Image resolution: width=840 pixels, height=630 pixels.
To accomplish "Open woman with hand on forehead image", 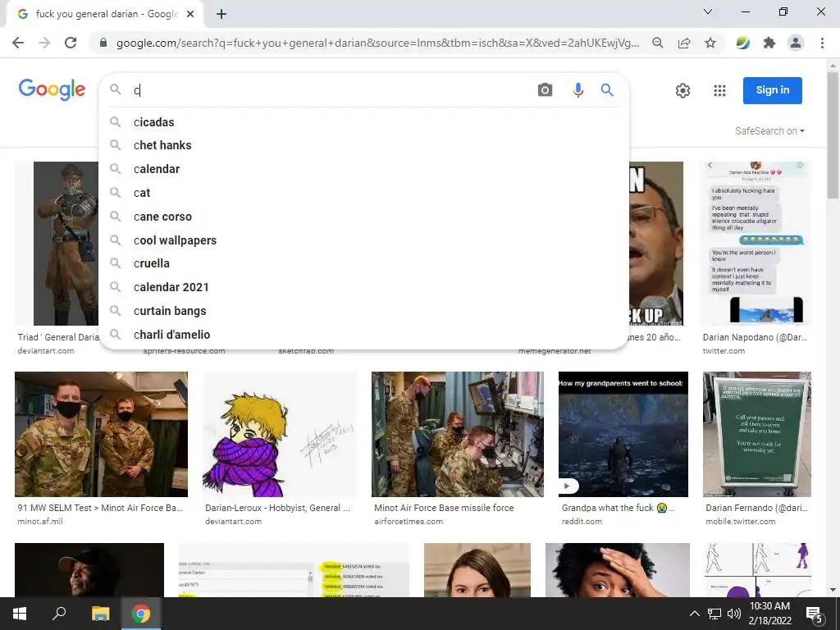I will 618,570.
